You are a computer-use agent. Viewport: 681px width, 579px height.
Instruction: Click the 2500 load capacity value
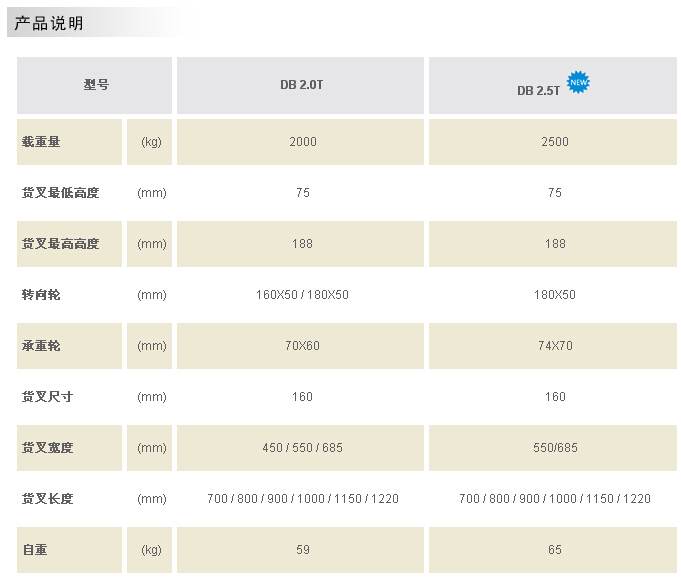click(555, 142)
